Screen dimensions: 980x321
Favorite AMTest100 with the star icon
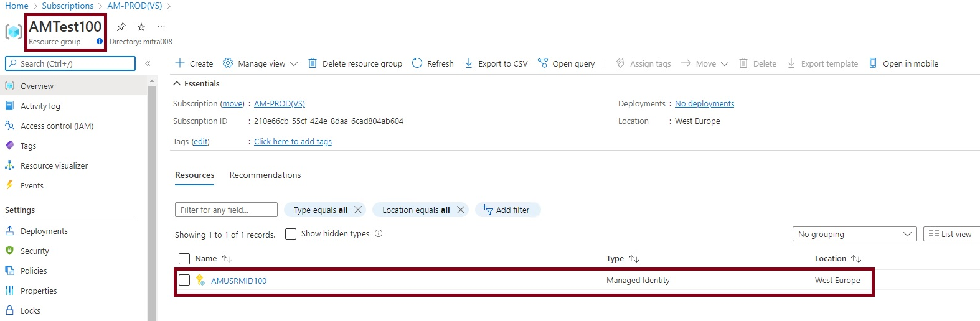click(x=141, y=27)
